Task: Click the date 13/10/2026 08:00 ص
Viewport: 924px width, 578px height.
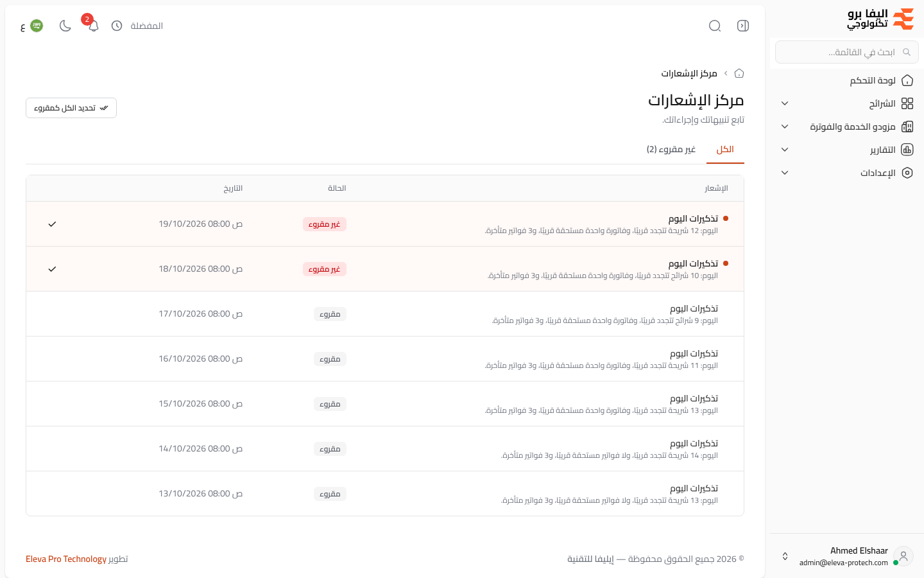Action: pos(201,494)
